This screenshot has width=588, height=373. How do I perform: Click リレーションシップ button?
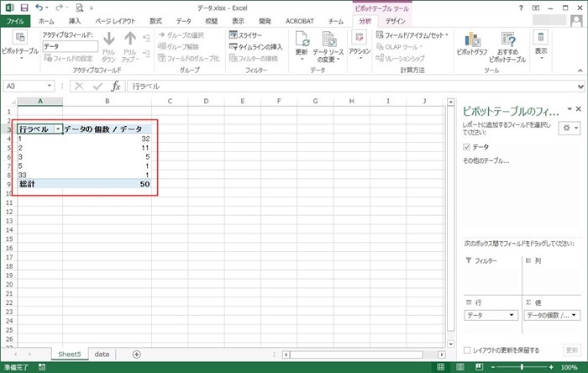click(400, 59)
